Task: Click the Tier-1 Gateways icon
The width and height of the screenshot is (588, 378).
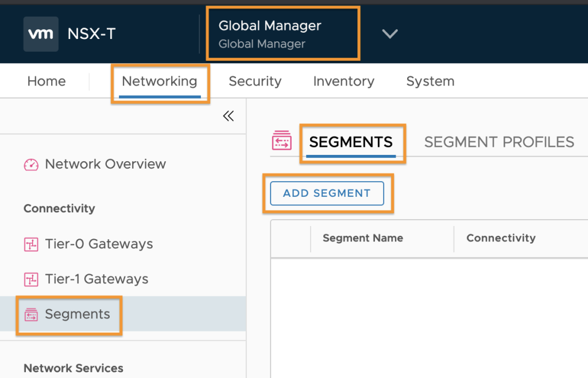Action: tap(31, 279)
